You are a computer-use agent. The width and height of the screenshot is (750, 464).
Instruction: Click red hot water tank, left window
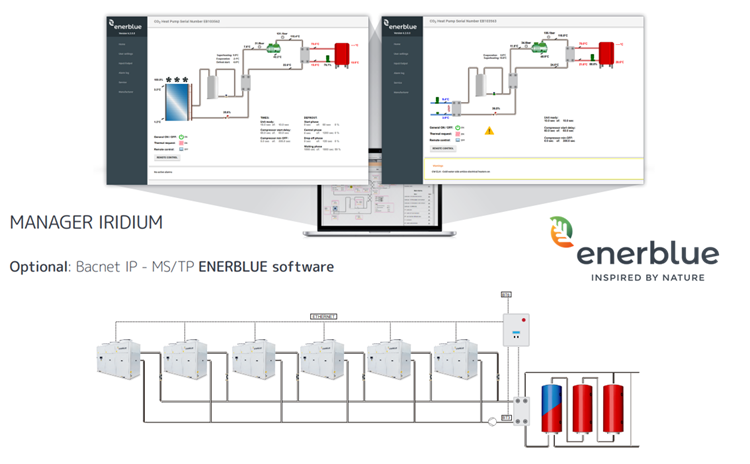tap(342, 54)
